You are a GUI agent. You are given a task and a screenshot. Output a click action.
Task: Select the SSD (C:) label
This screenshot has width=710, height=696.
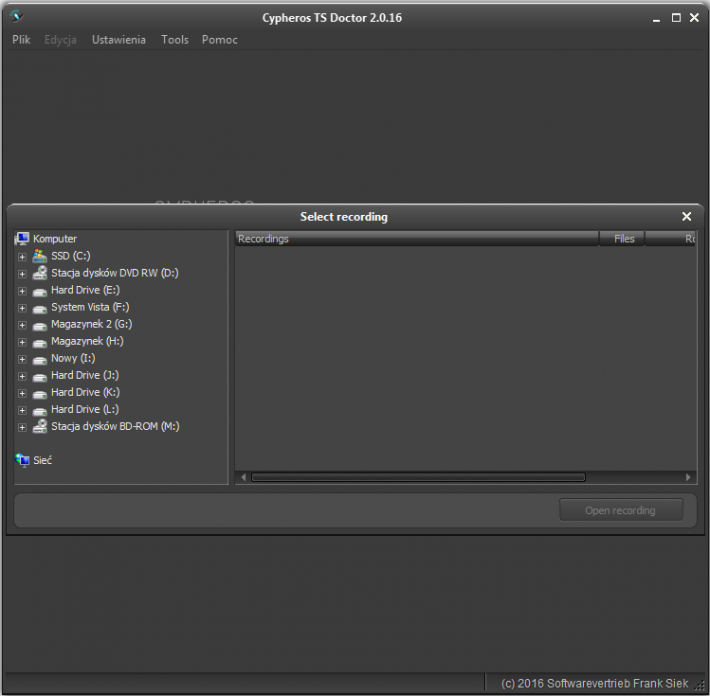pyautogui.click(x=71, y=256)
